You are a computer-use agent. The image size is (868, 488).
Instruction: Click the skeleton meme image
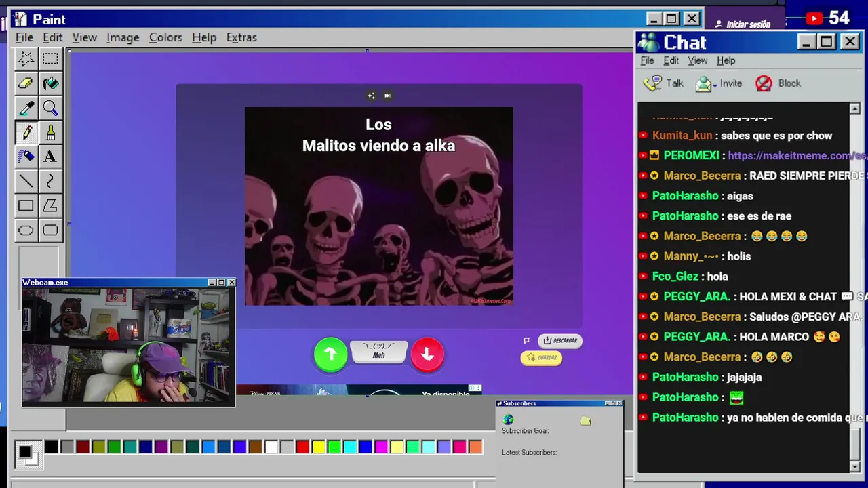pyautogui.click(x=378, y=206)
